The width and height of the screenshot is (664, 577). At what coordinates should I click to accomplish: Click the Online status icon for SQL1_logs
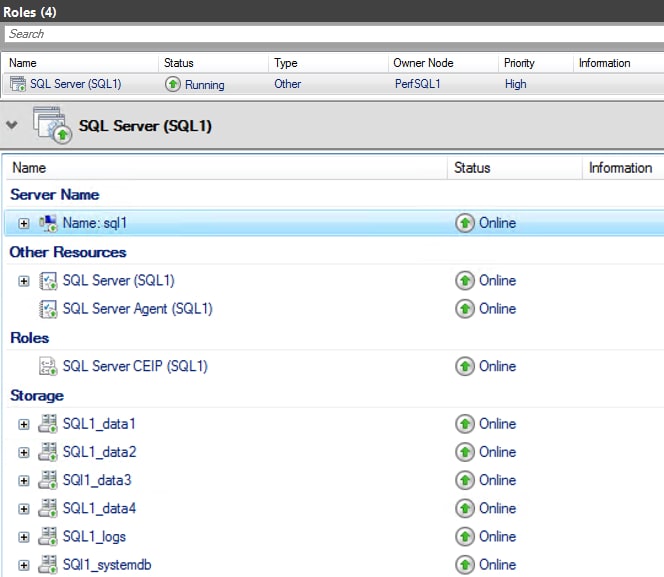465,536
